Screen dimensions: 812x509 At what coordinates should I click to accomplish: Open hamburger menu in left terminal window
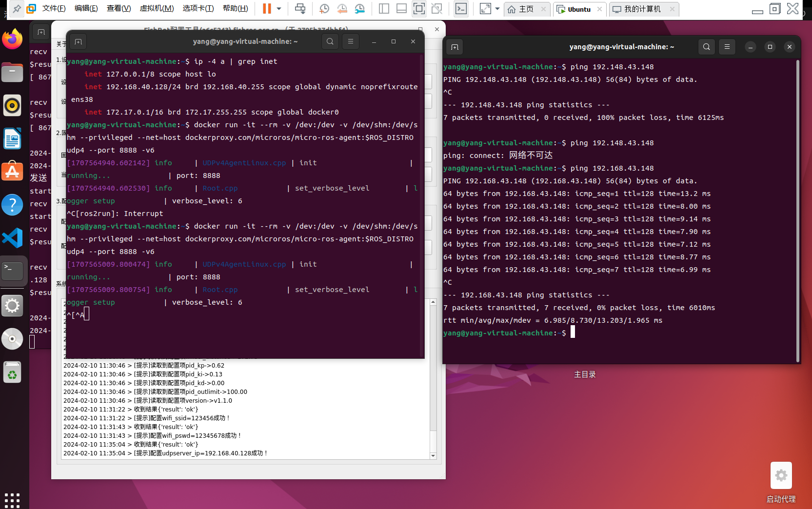(351, 41)
